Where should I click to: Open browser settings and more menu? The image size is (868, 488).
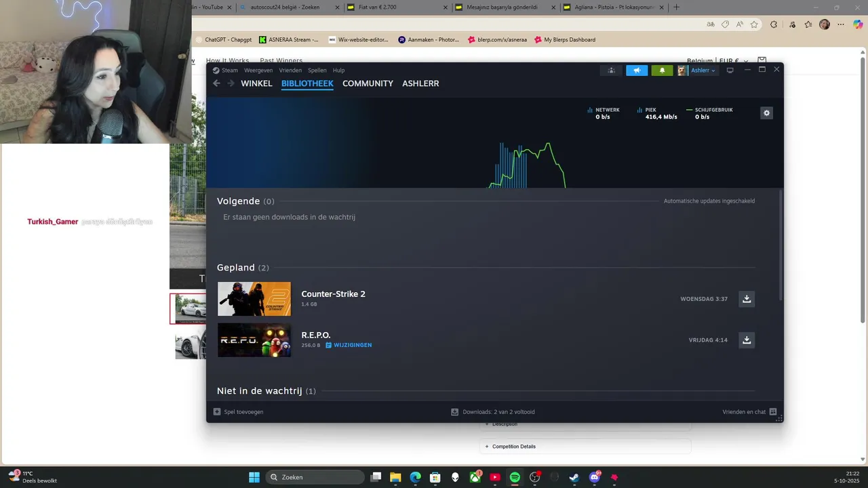841,24
